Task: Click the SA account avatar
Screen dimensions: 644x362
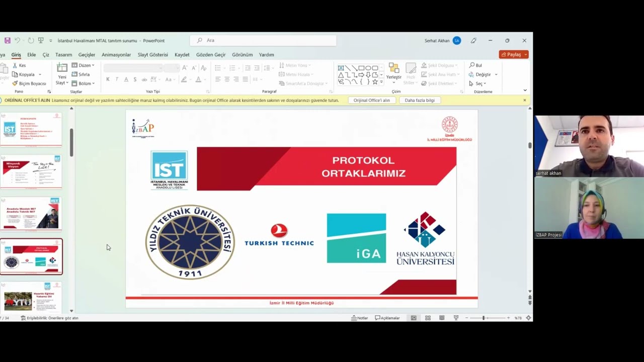Action: [x=457, y=40]
